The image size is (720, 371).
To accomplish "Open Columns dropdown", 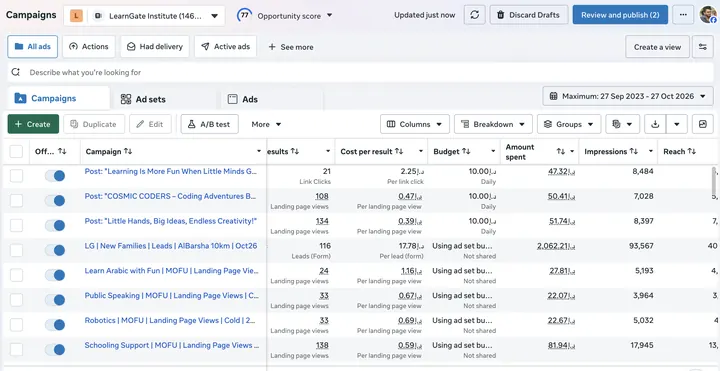I will point(415,124).
